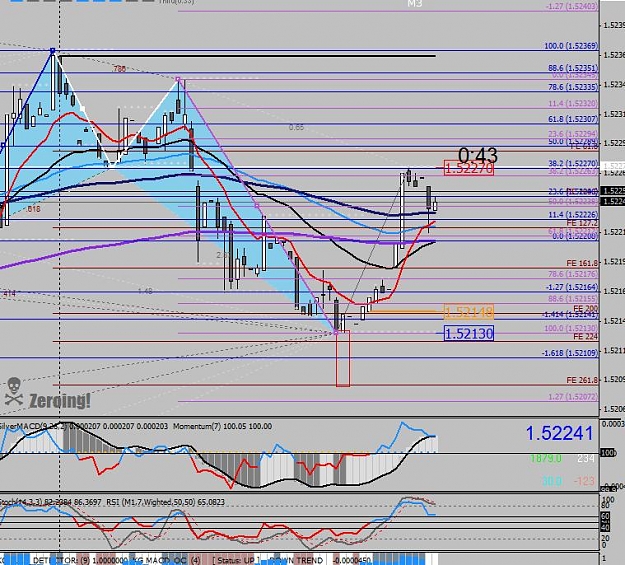
Task: Click the FE 200 expansion label
Action: [586, 308]
